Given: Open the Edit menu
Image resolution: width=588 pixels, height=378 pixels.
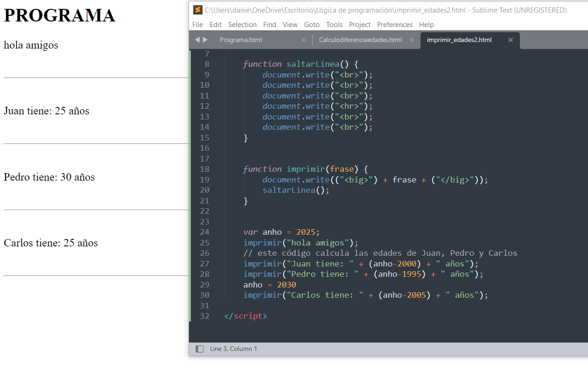Looking at the screenshot, I should pos(216,25).
